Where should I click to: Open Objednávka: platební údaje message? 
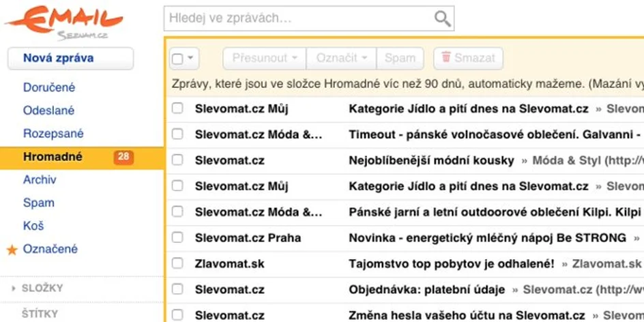(427, 289)
